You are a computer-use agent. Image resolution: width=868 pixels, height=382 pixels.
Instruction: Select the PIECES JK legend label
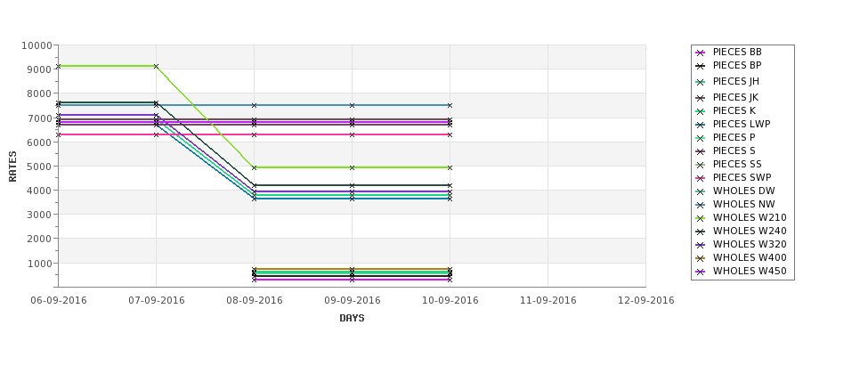coord(735,97)
